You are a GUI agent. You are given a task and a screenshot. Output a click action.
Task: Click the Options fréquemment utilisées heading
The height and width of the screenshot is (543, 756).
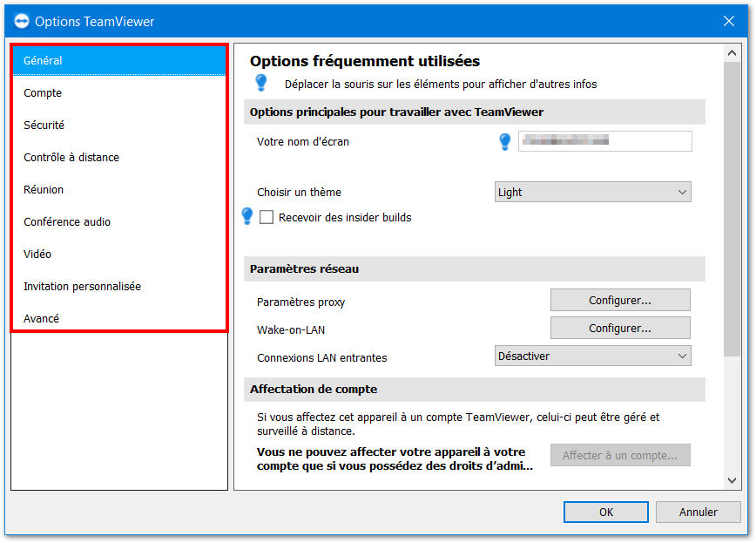(x=365, y=61)
